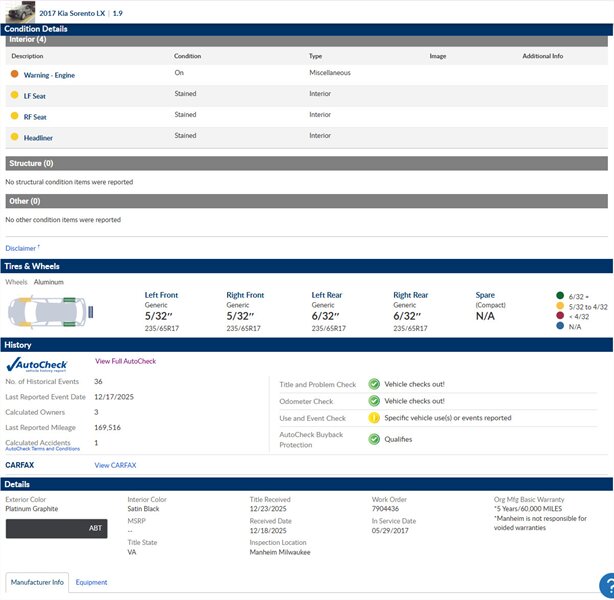The height and width of the screenshot is (600, 614).
Task: Click the dark ABT exterior color swatch
Action: tap(56, 528)
